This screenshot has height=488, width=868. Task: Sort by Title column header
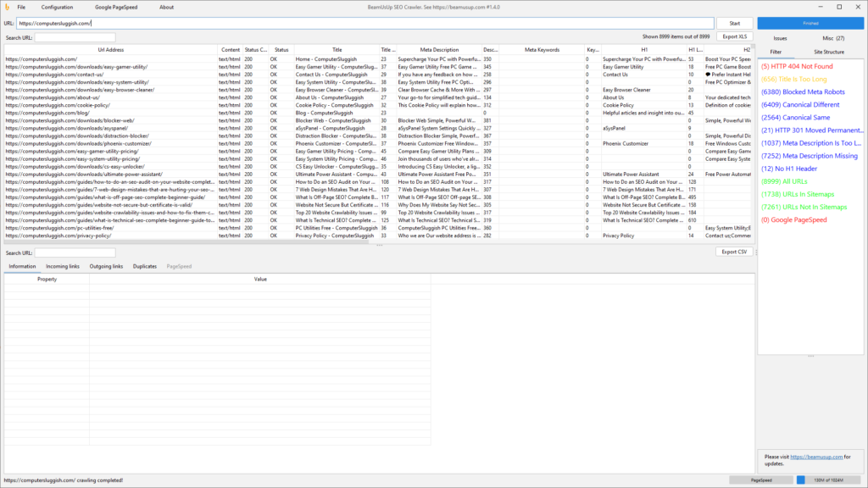point(337,50)
